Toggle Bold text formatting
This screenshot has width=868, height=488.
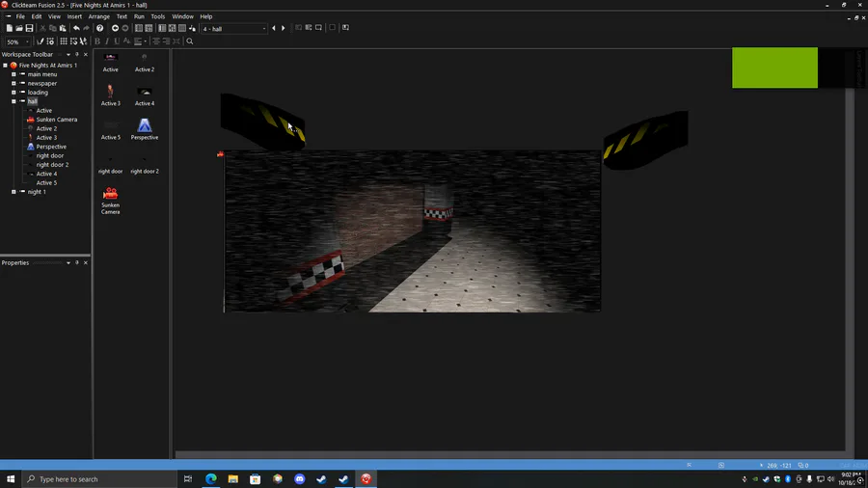coord(97,41)
